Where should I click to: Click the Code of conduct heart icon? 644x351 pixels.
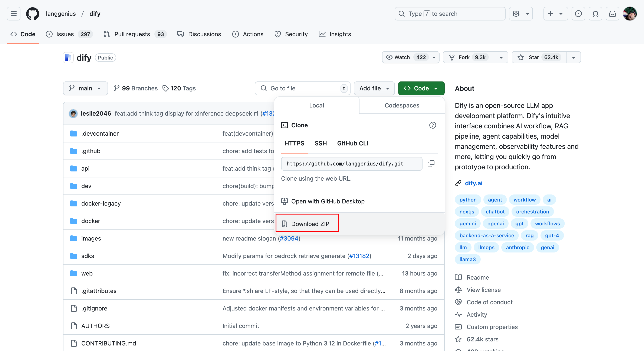tap(458, 302)
